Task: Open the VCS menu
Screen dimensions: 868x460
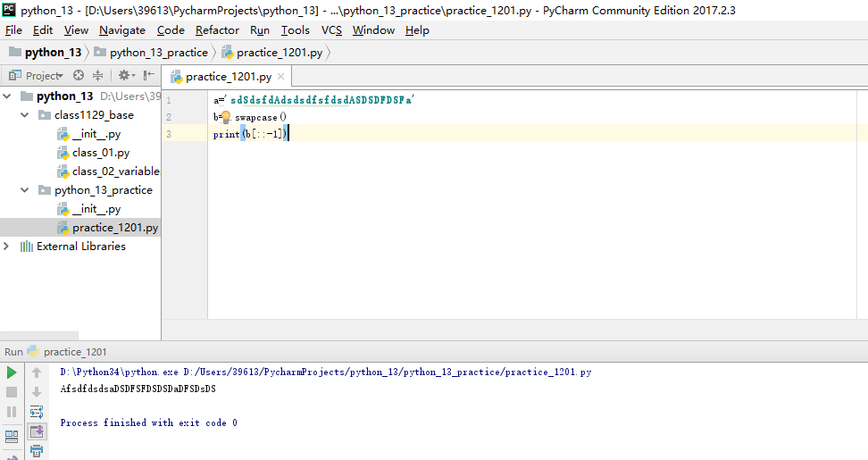Action: pyautogui.click(x=331, y=30)
